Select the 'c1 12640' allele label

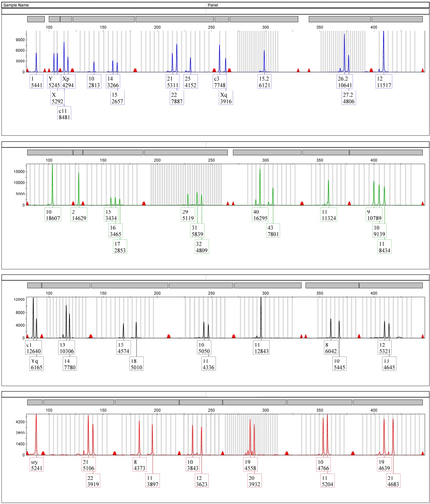[x=34, y=348]
